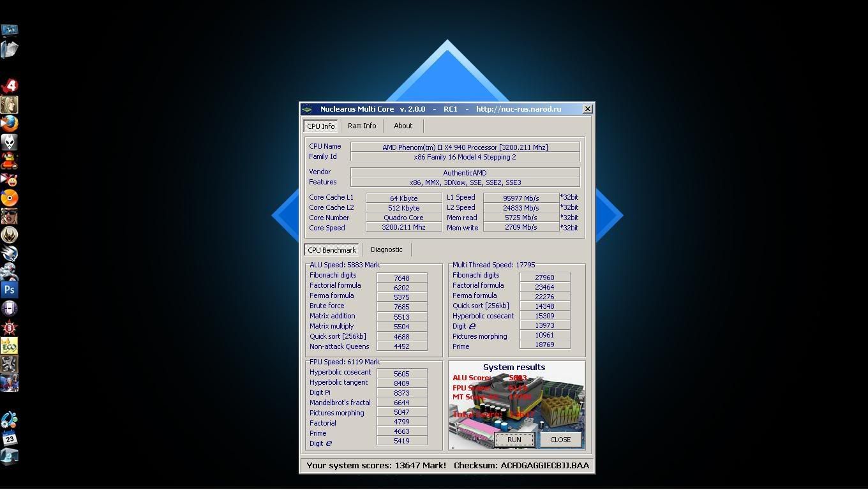The width and height of the screenshot is (868, 490).
Task: Click the 'Your system scores: 13647 Mark!' text
Action: point(376,466)
